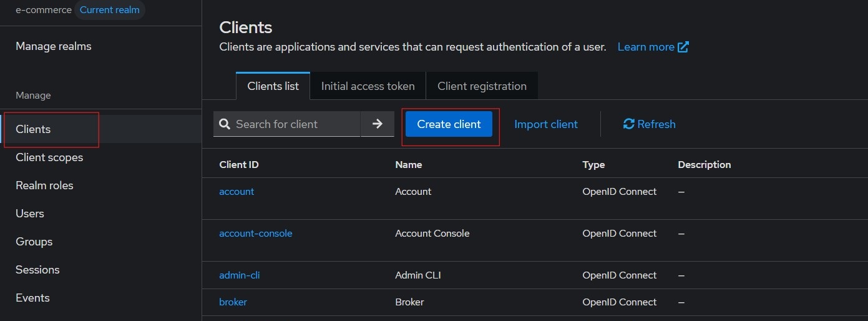Switch to Initial access token tab
The image size is (868, 321).
click(368, 86)
